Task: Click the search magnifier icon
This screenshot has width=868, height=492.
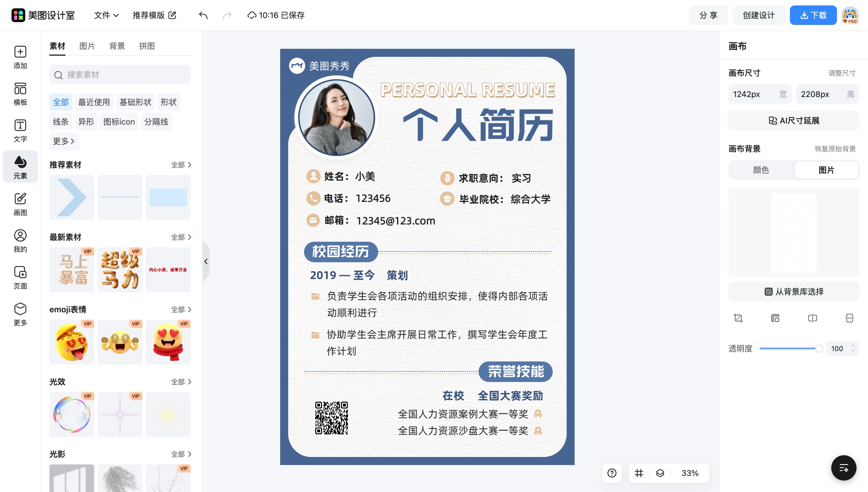Action: (59, 75)
